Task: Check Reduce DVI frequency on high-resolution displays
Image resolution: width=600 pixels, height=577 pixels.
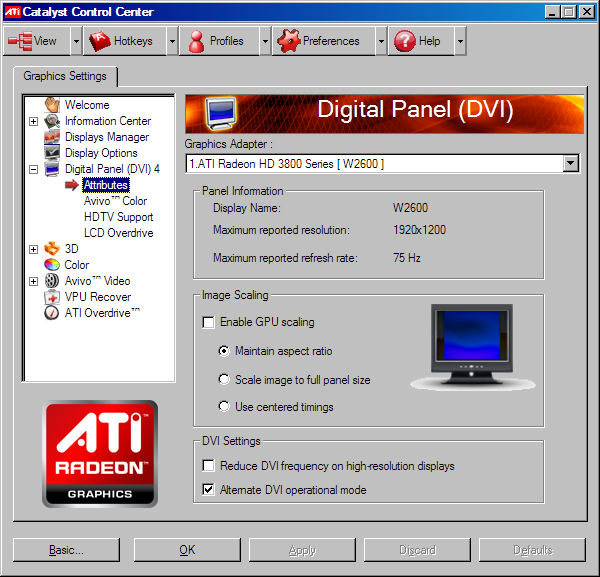Action: coord(208,466)
